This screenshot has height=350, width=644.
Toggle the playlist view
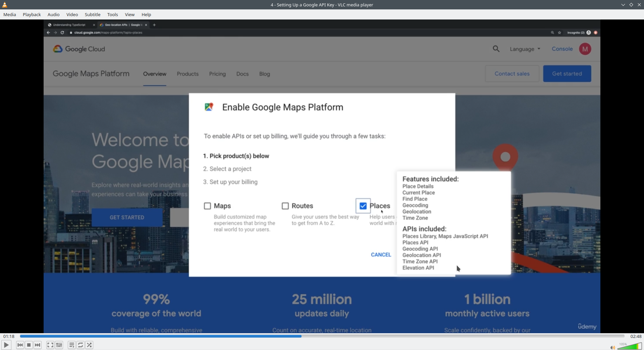71,345
